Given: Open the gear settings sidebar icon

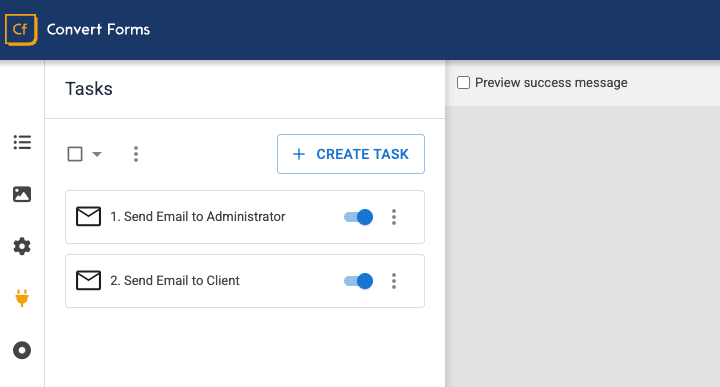Looking at the screenshot, I should [x=22, y=247].
